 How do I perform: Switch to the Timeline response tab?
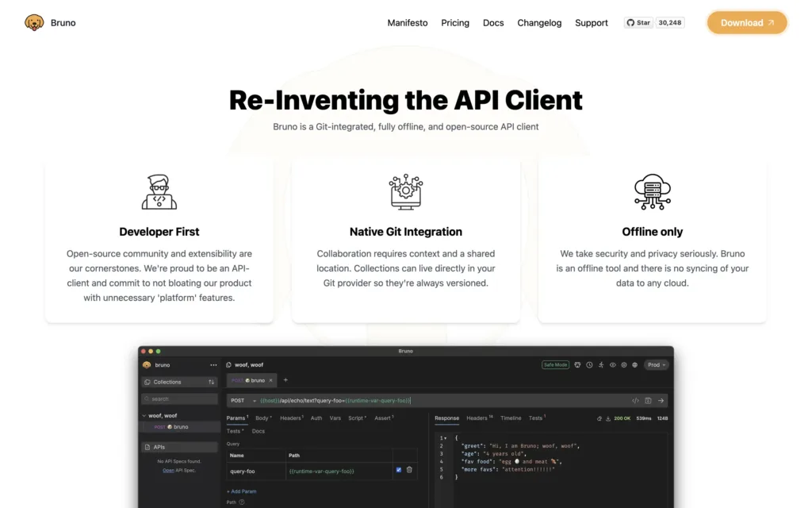[x=511, y=418]
